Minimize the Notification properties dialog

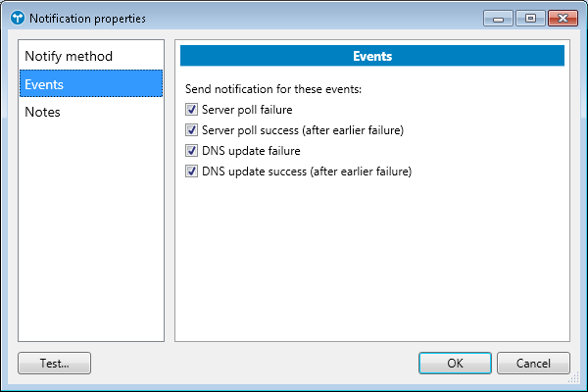click(x=498, y=18)
